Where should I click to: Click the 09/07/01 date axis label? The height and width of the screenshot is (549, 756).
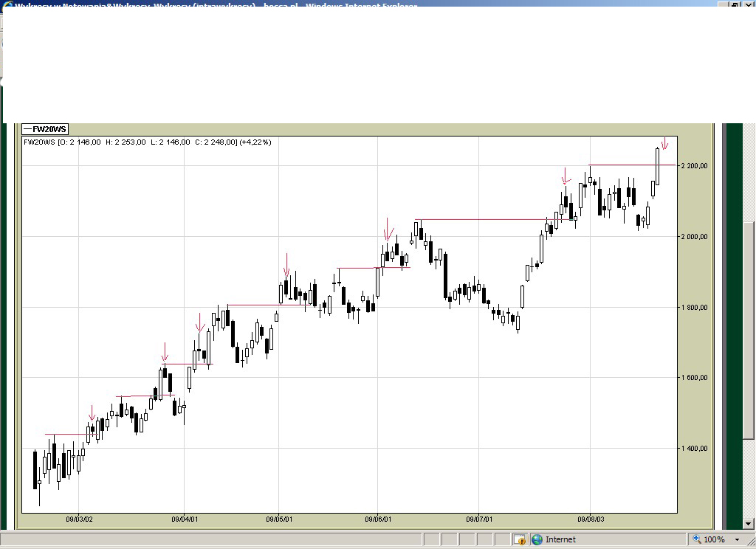(479, 519)
